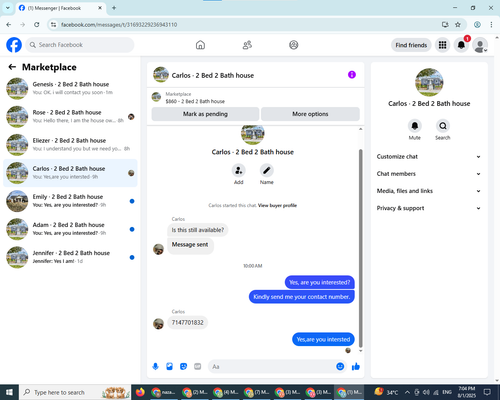Click 'Kindly send me your contact number.' message
The image size is (500, 400).
[302, 297]
